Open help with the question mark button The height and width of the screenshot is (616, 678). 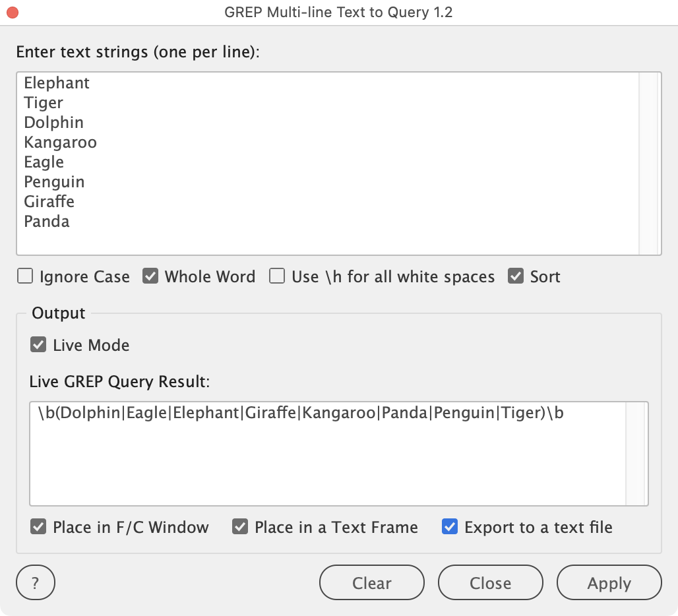pos(36,583)
